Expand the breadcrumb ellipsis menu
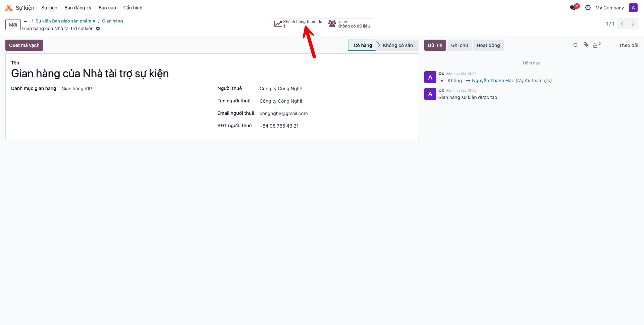This screenshot has height=325, width=644. [x=25, y=21]
